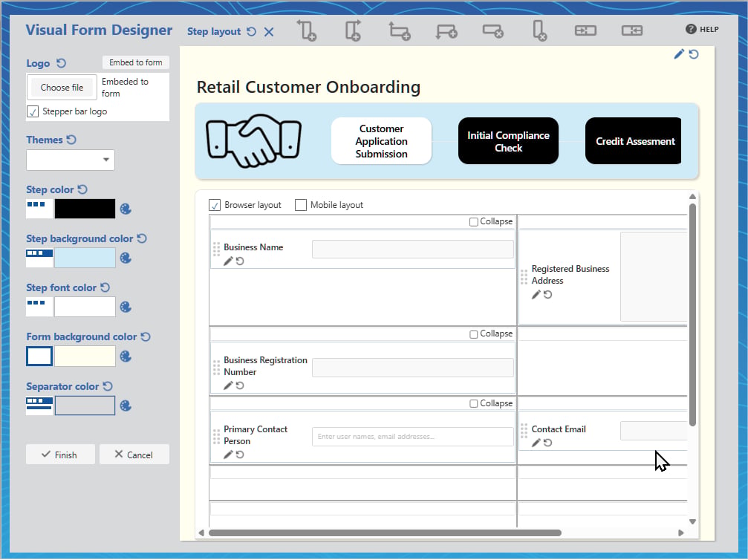This screenshot has height=560, width=748.
Task: Delete column toolbar icon
Action: click(x=539, y=30)
